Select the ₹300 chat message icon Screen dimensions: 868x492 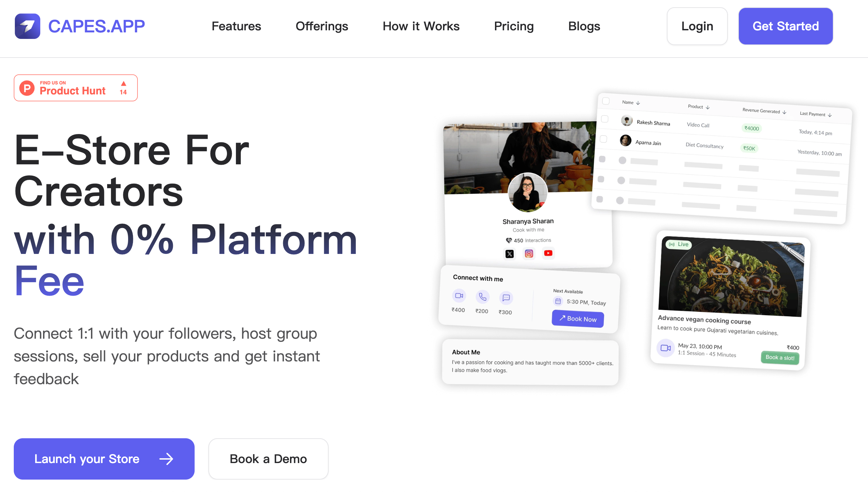506,298
